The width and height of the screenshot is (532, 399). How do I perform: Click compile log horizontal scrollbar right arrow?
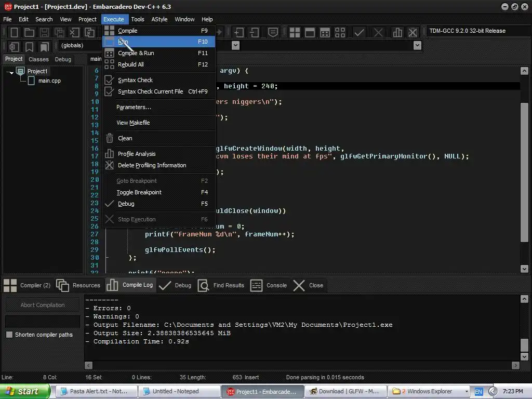(515, 365)
